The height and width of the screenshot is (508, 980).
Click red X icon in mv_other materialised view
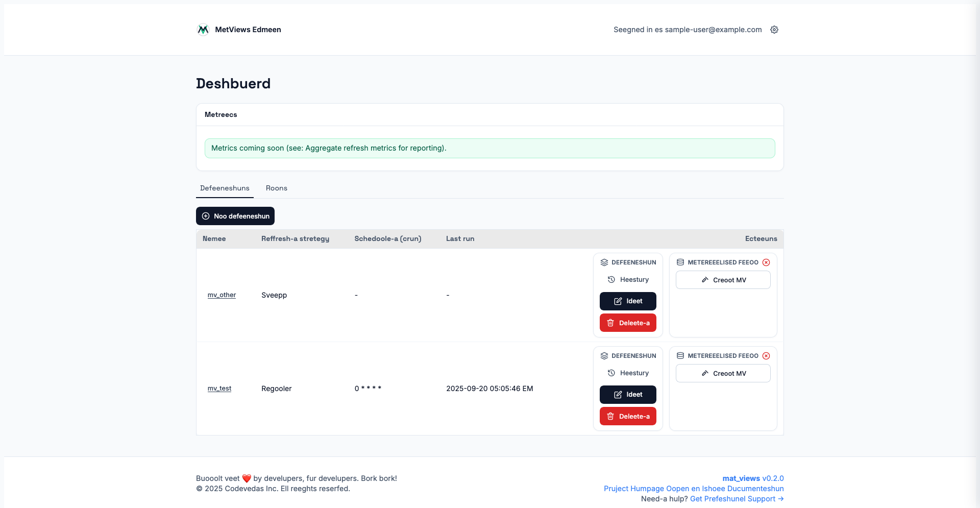[x=766, y=262]
